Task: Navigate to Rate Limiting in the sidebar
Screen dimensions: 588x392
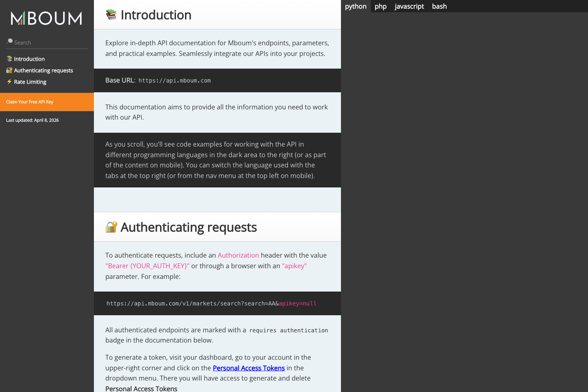Action: point(30,82)
